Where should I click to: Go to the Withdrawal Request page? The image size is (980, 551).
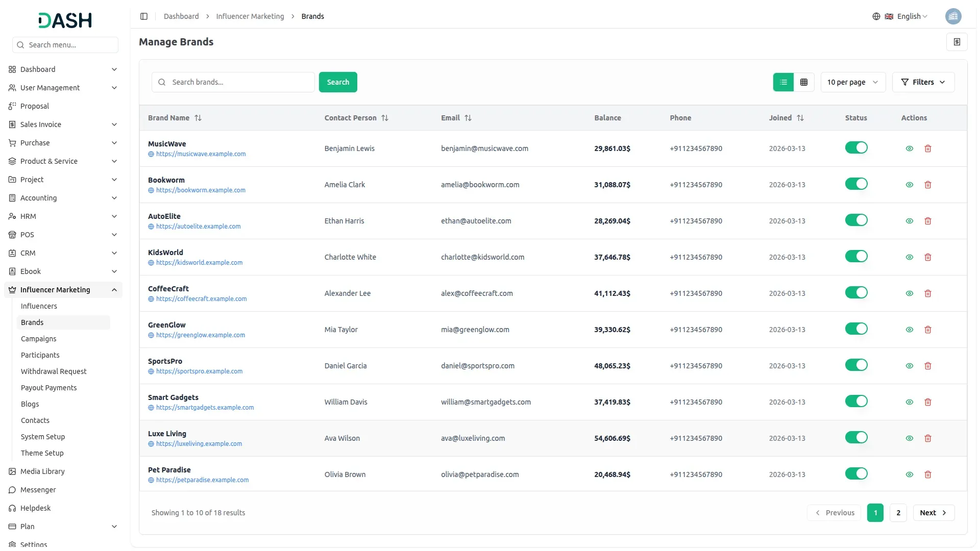point(54,371)
